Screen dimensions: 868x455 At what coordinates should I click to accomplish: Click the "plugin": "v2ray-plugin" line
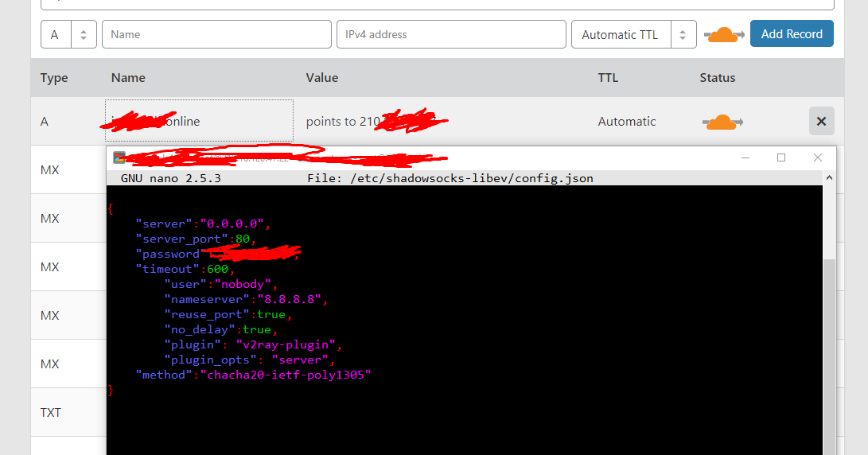point(253,345)
